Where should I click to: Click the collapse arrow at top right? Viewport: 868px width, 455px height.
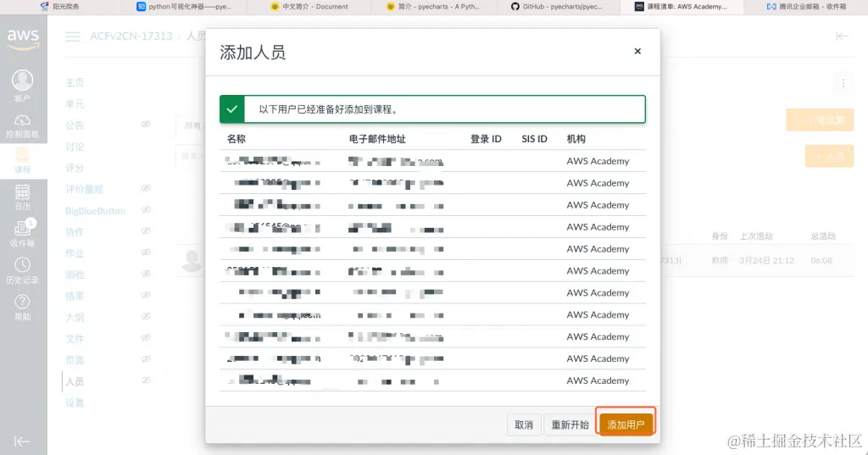point(842,36)
